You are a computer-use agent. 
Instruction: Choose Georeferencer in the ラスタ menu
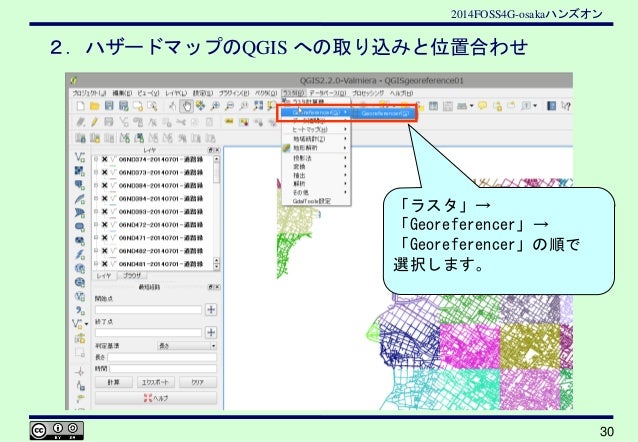tap(316, 113)
